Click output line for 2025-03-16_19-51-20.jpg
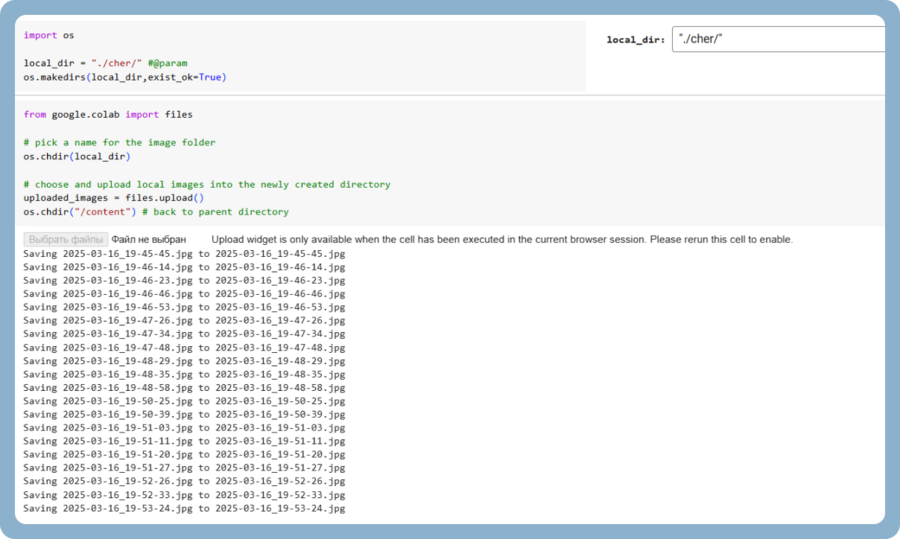This screenshot has height=539, width=900. 184,455
